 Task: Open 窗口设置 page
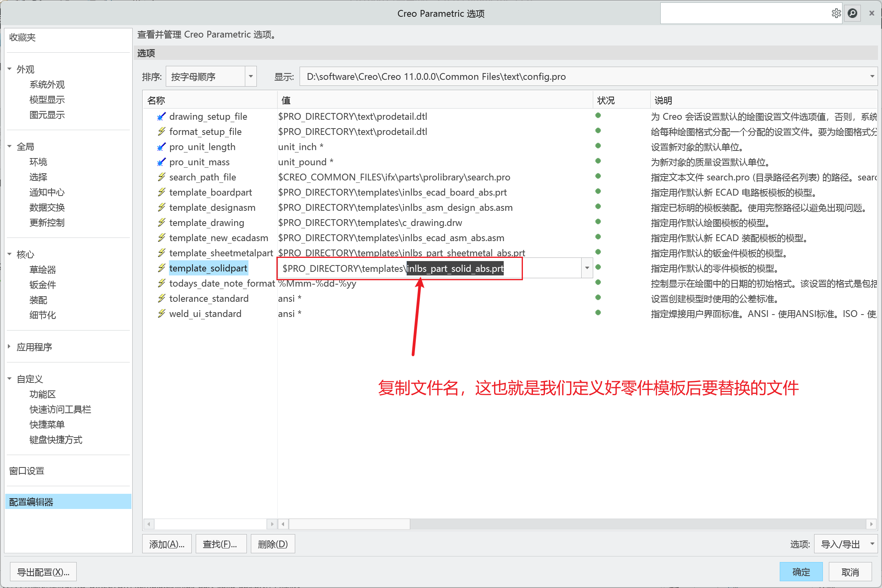(27, 471)
